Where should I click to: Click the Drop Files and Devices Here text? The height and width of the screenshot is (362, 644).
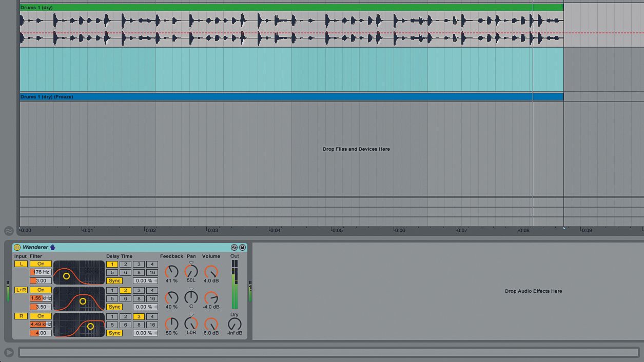356,149
